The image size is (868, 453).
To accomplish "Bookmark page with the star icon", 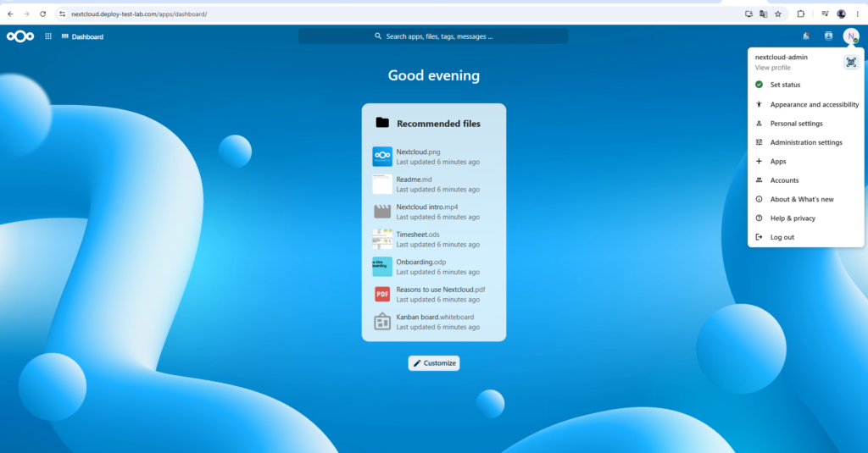I will pyautogui.click(x=778, y=14).
